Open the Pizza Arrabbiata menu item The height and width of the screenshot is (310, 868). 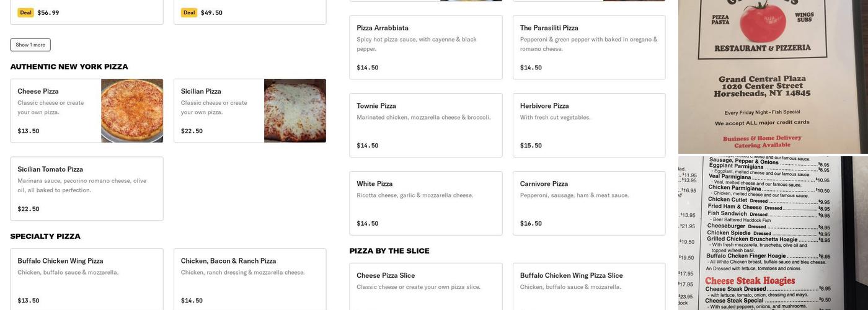[x=426, y=47]
